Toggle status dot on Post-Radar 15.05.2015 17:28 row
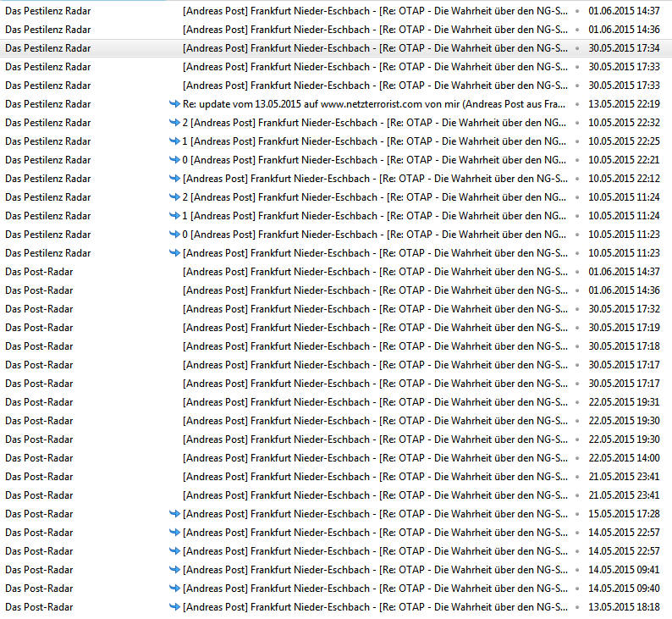The image size is (672, 619). pyautogui.click(x=577, y=514)
